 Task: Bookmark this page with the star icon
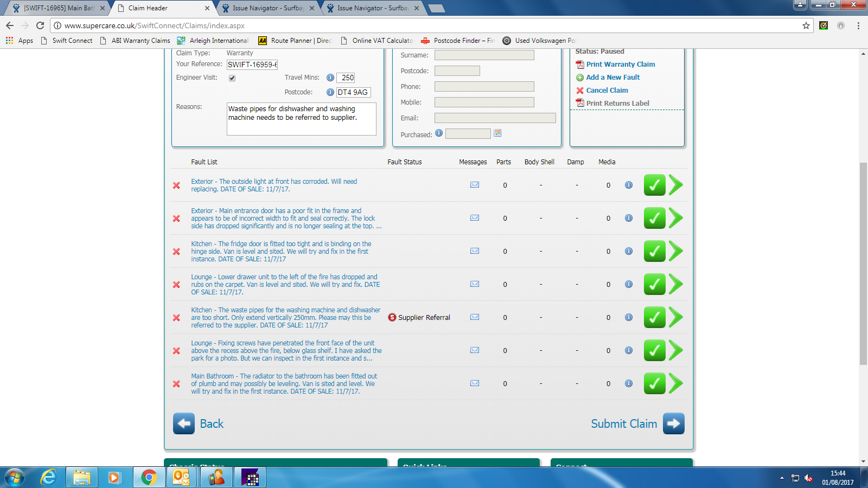click(x=806, y=25)
